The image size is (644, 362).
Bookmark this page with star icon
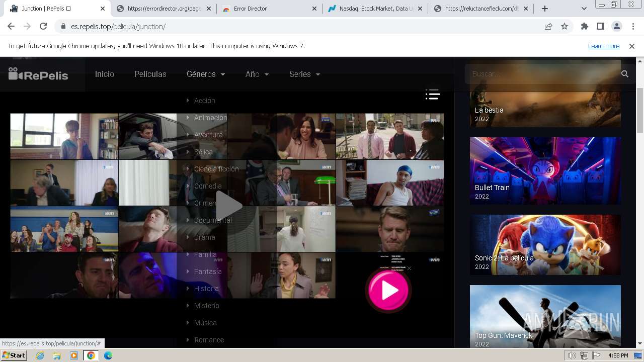pos(565,26)
